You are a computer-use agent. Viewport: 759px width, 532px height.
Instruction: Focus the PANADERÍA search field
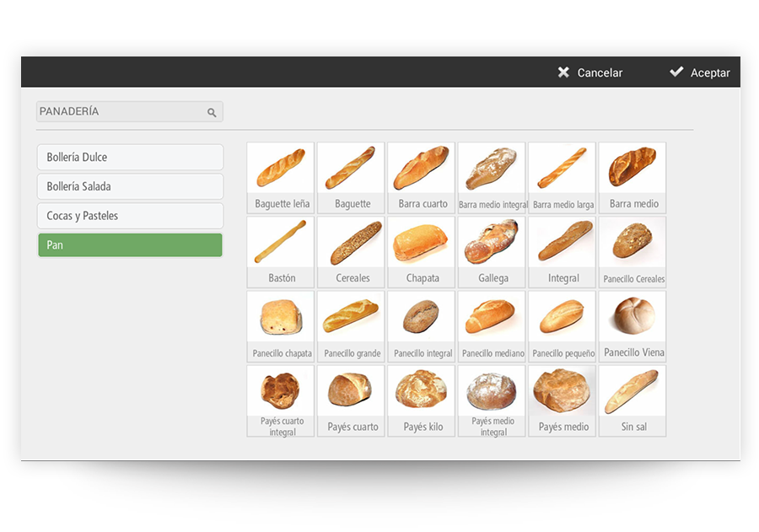[130, 112]
